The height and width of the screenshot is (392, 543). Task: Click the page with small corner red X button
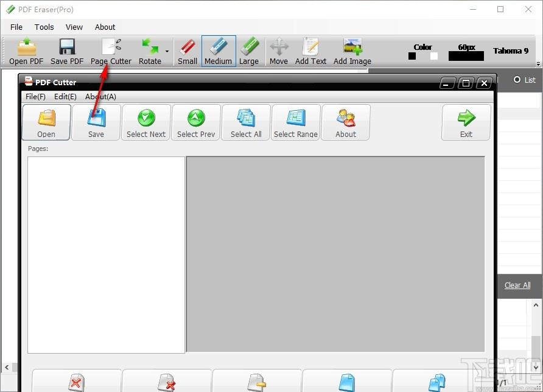[x=167, y=381]
